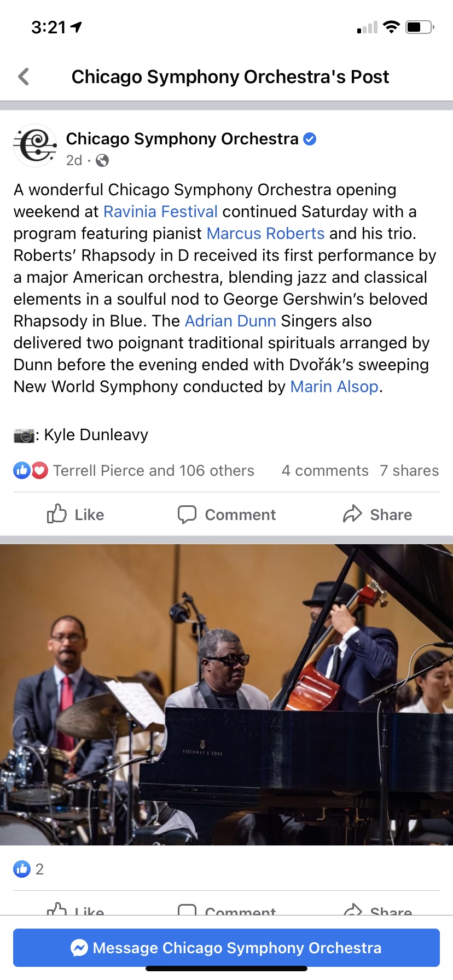Tap the public globe privacy icon
Image resolution: width=453 pixels, height=980 pixels.
(102, 160)
